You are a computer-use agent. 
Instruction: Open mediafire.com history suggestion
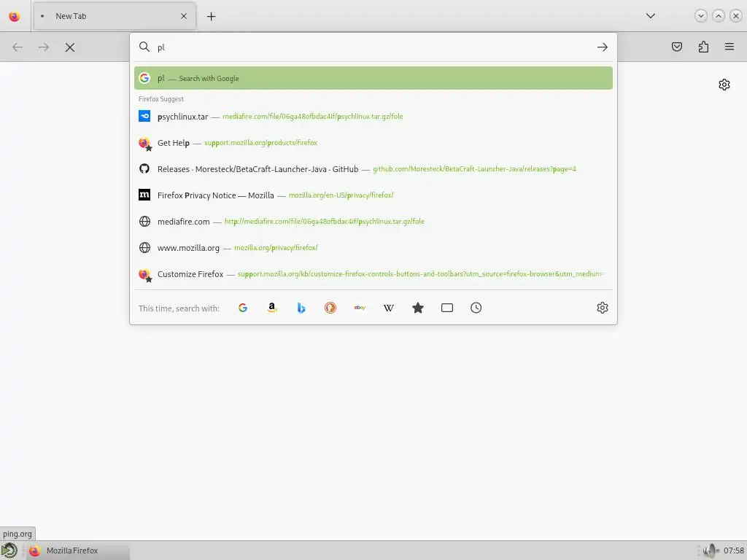tap(373, 222)
